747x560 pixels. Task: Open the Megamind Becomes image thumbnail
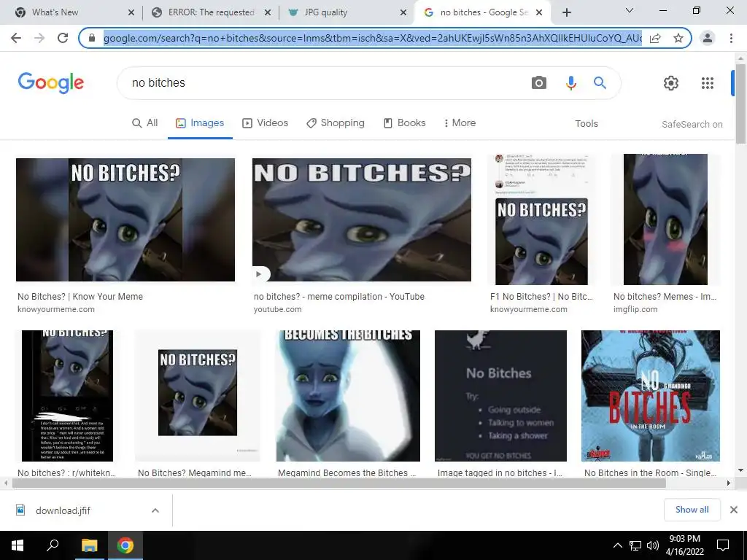[348, 396]
